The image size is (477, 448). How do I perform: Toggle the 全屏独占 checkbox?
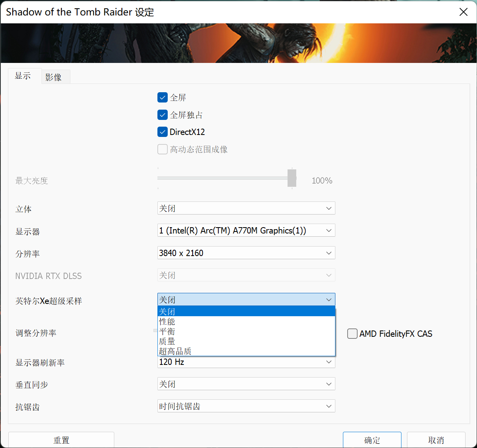point(163,115)
